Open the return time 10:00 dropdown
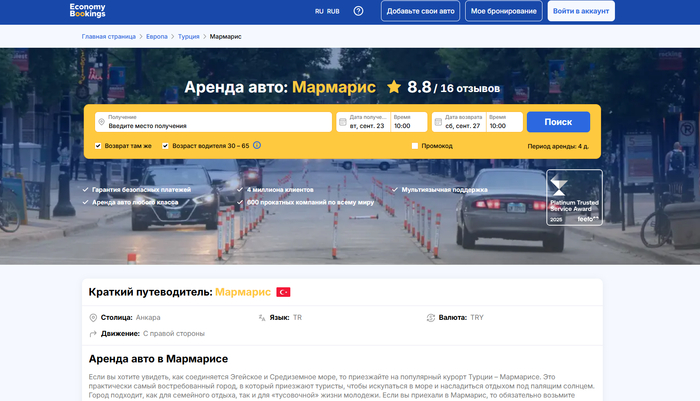The height and width of the screenshot is (401, 700). [x=503, y=122]
